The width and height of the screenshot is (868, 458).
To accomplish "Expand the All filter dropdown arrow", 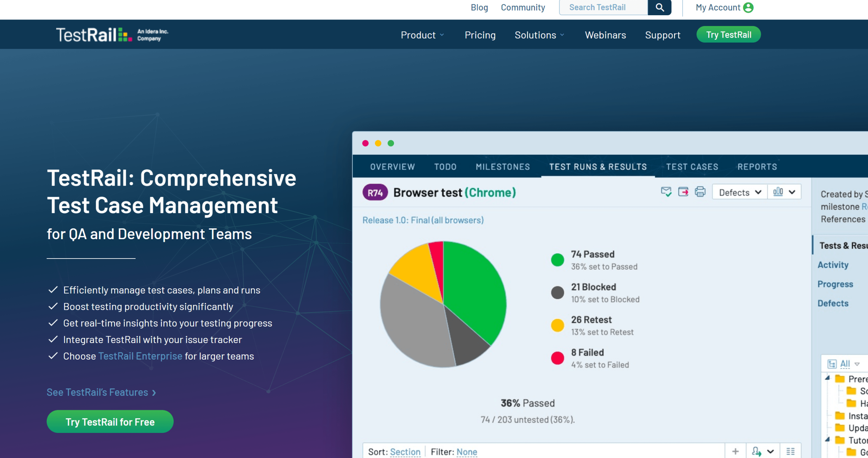I will 857,364.
